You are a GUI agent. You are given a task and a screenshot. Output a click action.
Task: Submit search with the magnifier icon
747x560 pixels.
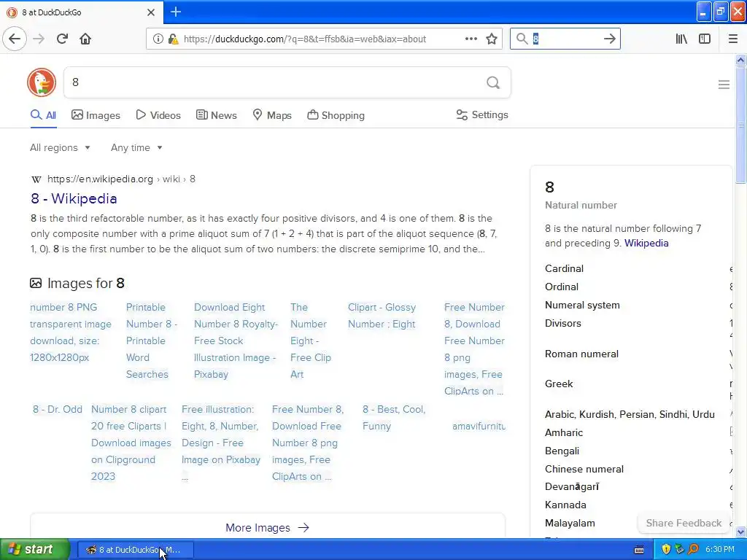pos(493,83)
